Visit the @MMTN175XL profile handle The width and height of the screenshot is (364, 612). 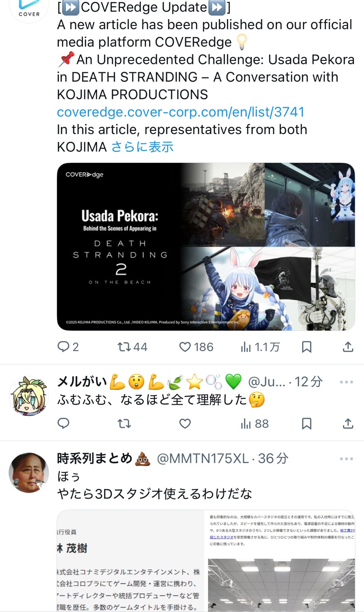click(x=203, y=458)
